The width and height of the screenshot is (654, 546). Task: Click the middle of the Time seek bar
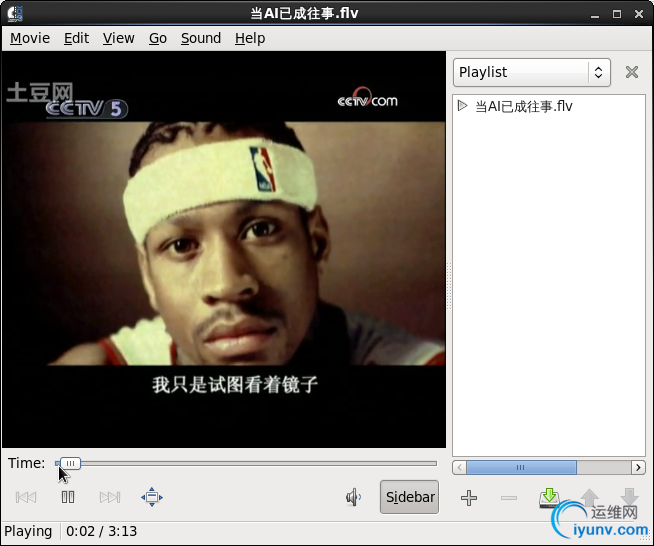click(x=246, y=463)
